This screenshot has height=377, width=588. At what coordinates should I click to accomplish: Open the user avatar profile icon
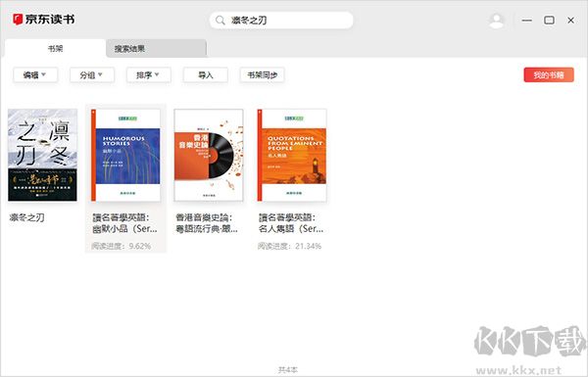[497, 21]
